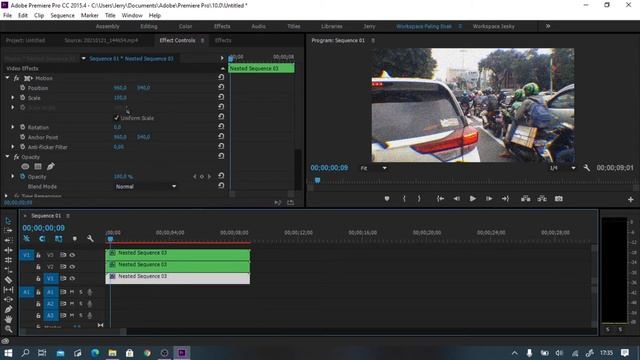The width and height of the screenshot is (640, 360).
Task: Switch to the Effects panel tab
Action: point(223,40)
